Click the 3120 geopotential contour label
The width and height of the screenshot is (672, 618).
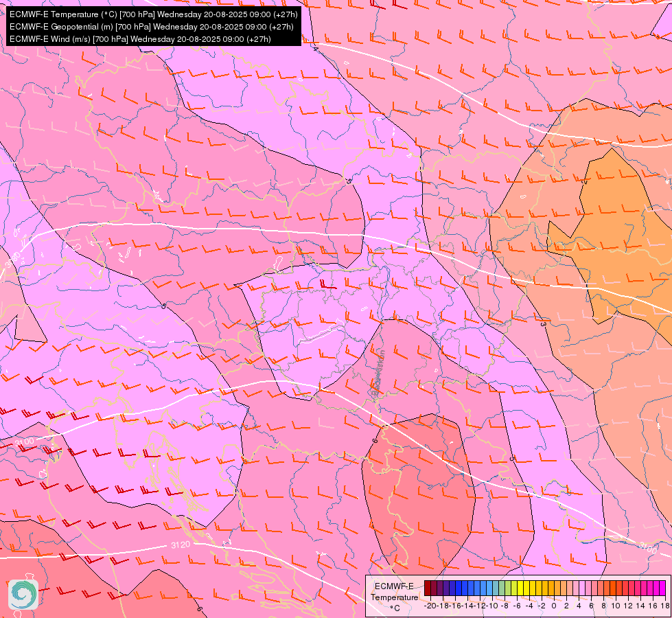[181, 545]
